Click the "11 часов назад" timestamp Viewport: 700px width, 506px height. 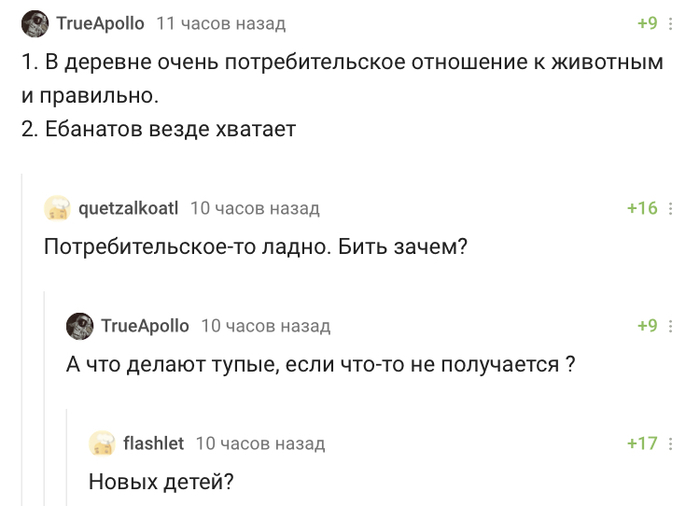(x=221, y=23)
